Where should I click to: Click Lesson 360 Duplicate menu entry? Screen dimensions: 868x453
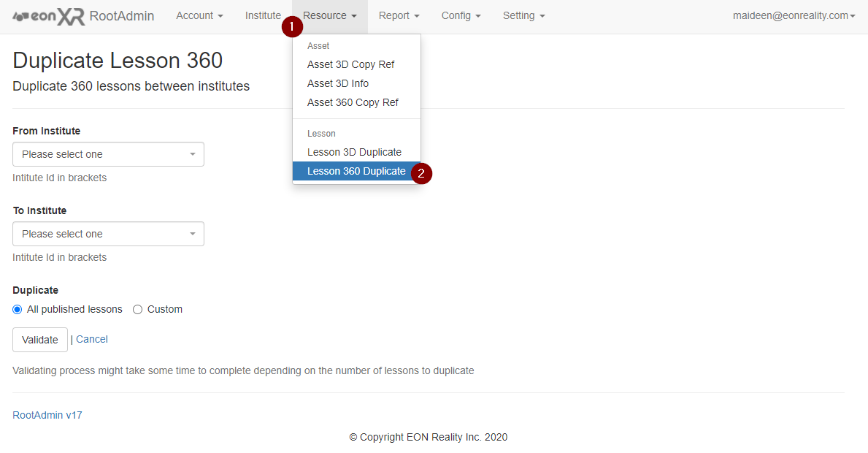click(356, 171)
